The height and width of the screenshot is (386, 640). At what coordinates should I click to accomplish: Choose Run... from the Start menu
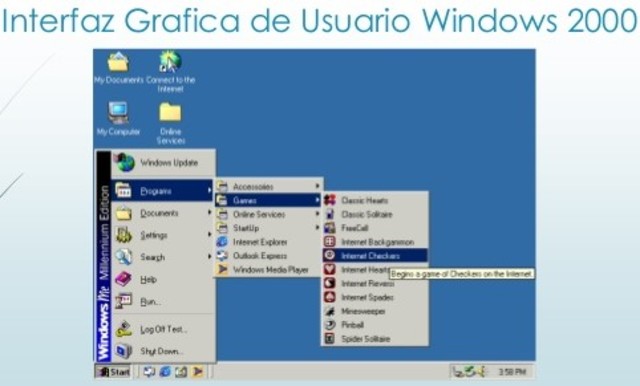pos(162,302)
